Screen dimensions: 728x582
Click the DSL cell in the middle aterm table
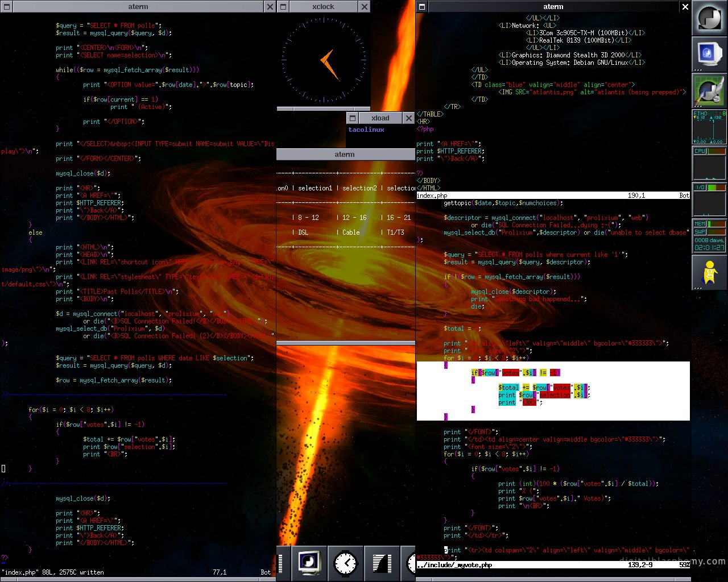(303, 232)
